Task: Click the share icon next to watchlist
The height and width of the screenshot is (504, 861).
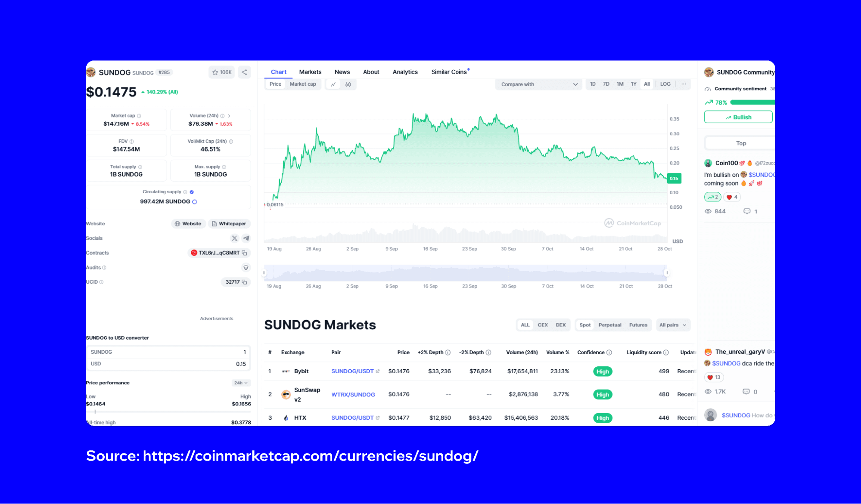Action: click(x=244, y=72)
